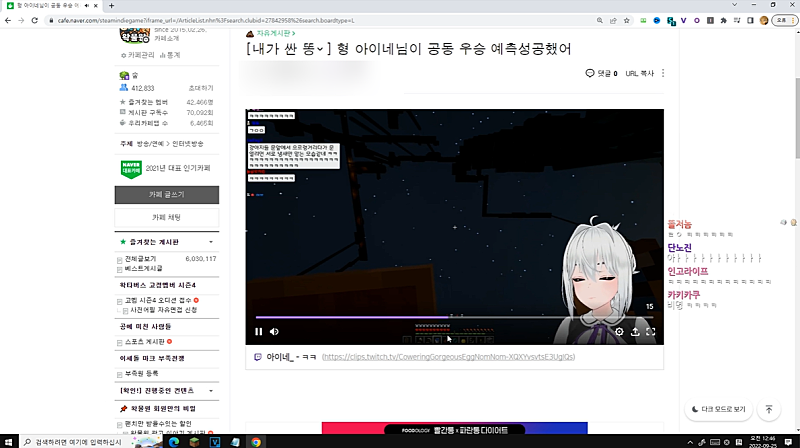Click the browser back arrow

[8, 20]
